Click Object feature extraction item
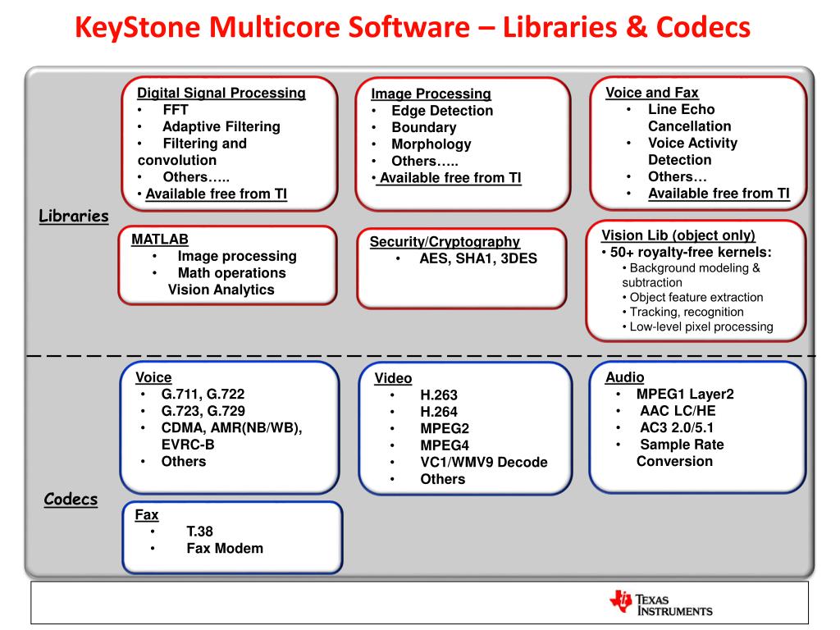Screen dimensions: 840x630 (x=696, y=297)
